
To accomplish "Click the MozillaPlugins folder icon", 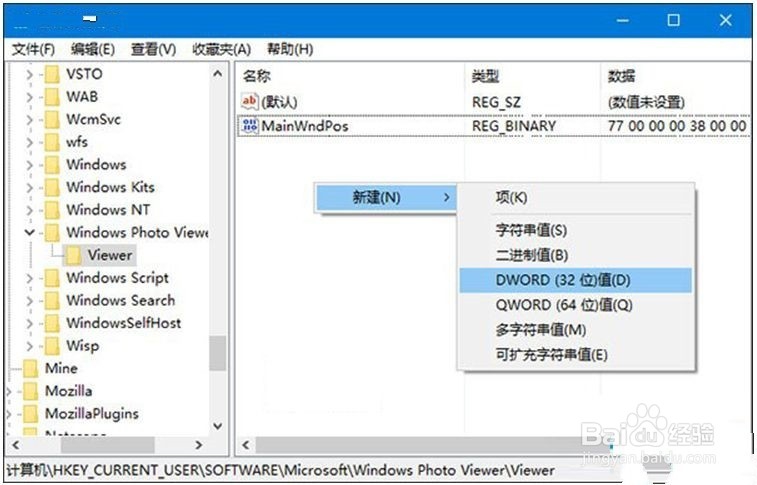I will 31,414.
